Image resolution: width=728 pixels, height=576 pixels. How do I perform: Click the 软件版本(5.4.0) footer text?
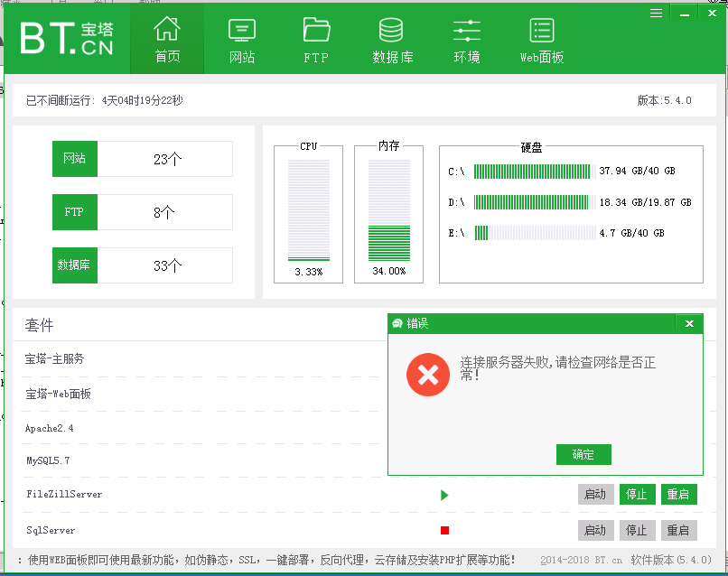(x=671, y=561)
